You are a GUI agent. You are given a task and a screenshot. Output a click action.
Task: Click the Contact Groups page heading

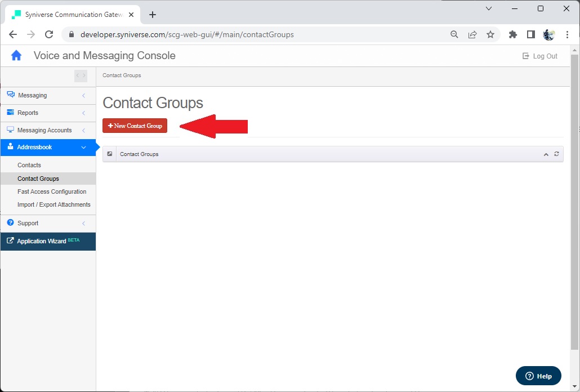tap(153, 103)
